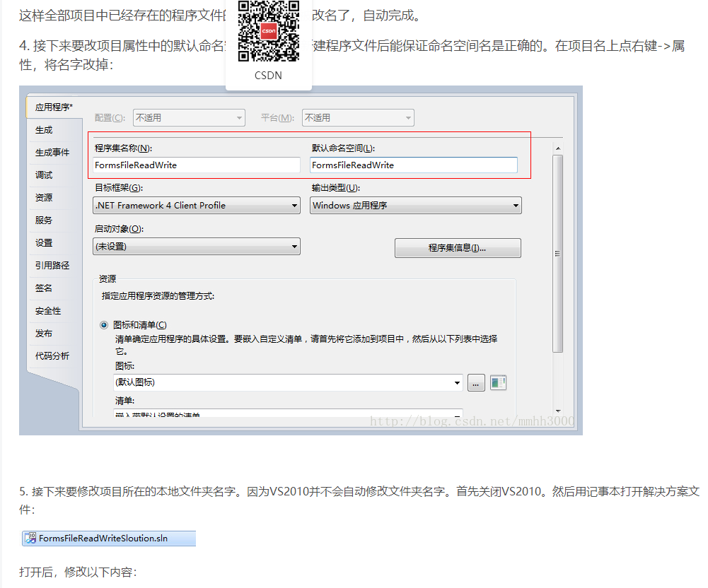708x588 pixels.
Task: Click the 默认命名空间 input field
Action: 414,165
